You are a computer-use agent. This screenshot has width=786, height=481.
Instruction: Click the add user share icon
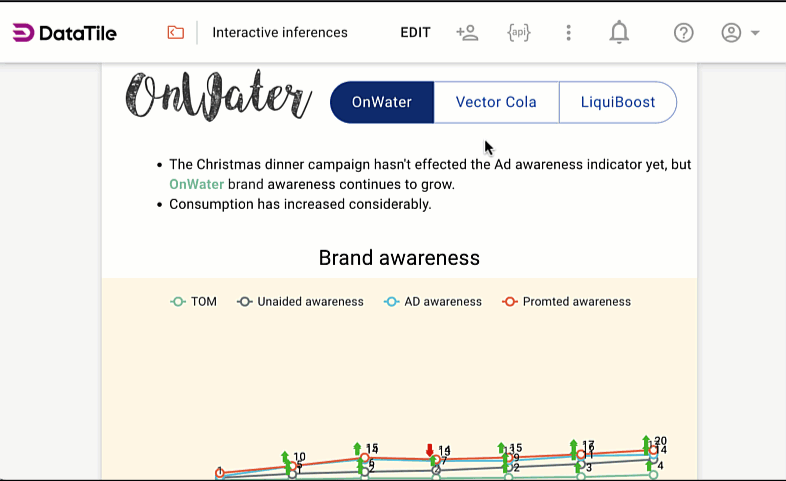tap(467, 33)
